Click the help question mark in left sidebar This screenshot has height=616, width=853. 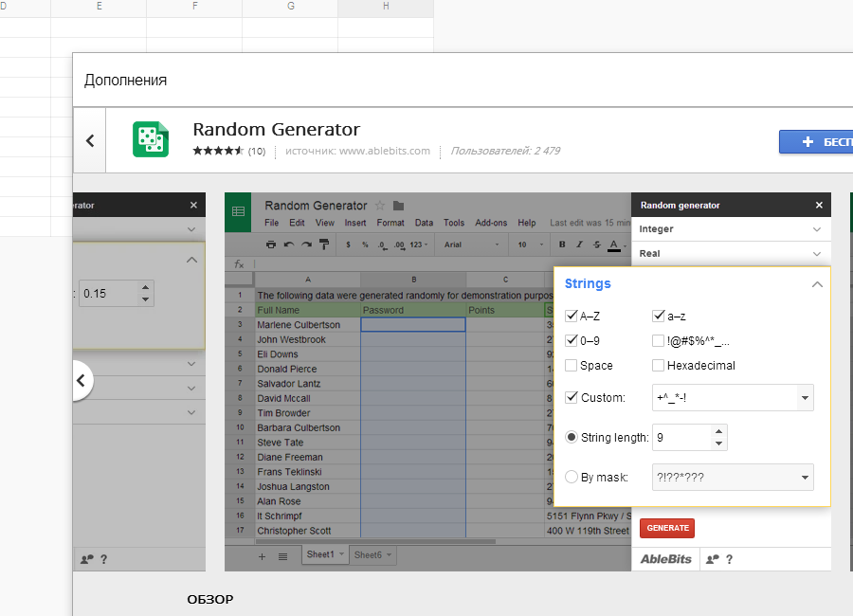pos(104,559)
